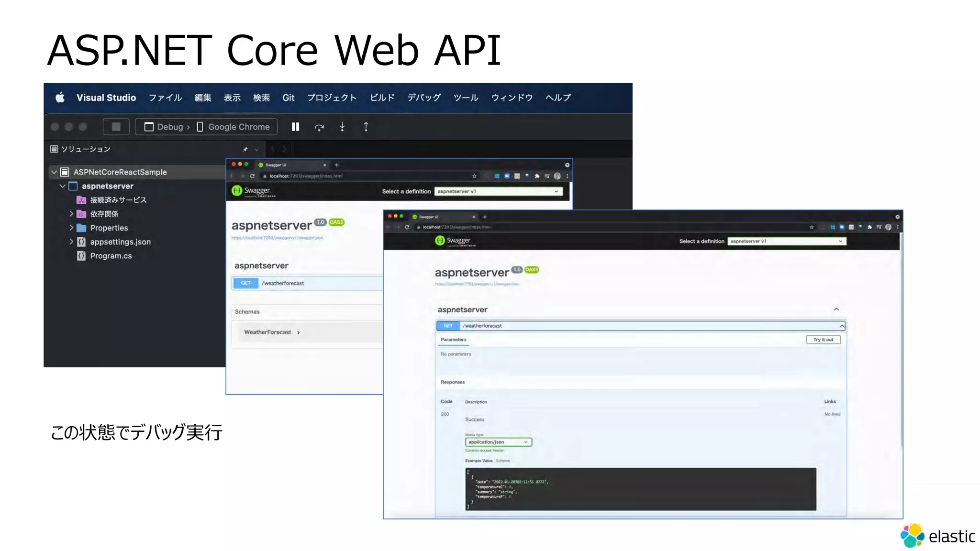Open the 編集 menu
The image size is (980, 551).
[203, 98]
